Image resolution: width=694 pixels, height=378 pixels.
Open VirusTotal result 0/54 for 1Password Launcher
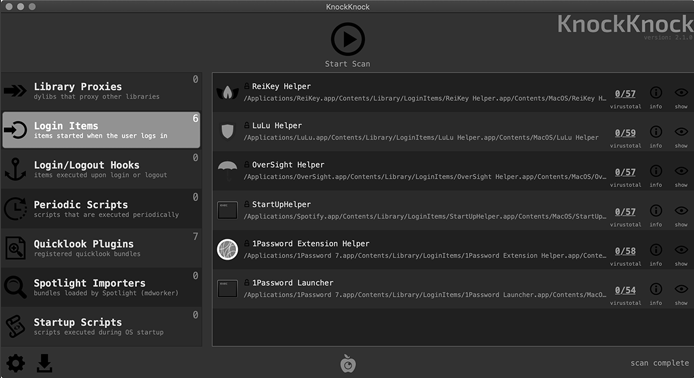[x=625, y=290]
